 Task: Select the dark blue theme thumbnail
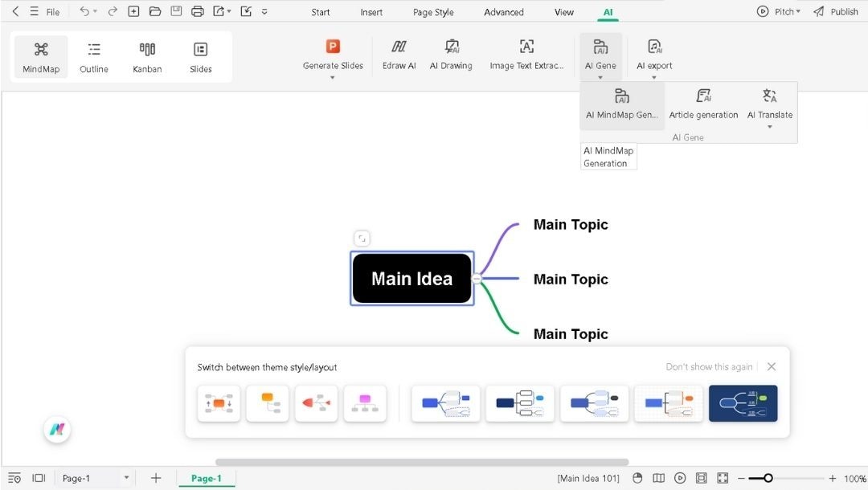click(743, 403)
